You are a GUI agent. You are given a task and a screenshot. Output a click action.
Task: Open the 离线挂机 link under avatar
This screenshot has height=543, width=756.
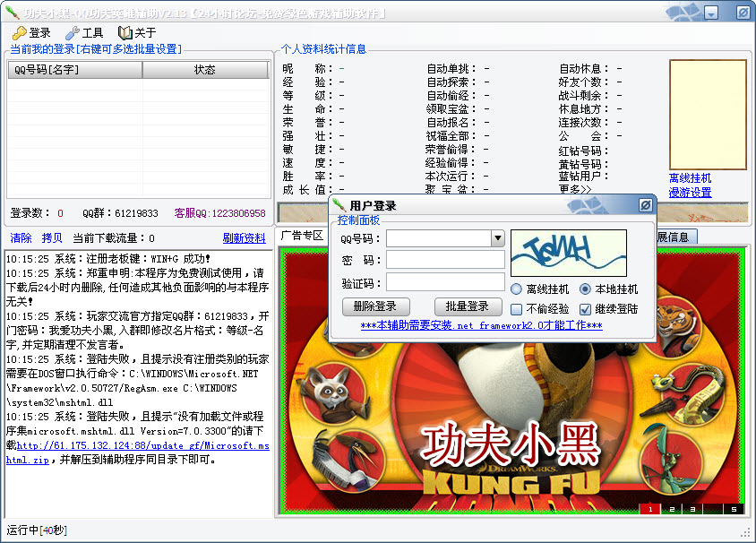click(690, 178)
